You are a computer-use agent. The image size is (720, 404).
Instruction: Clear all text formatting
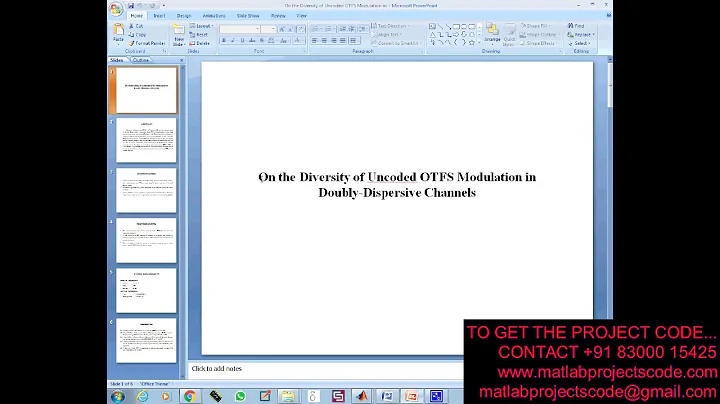(x=300, y=29)
